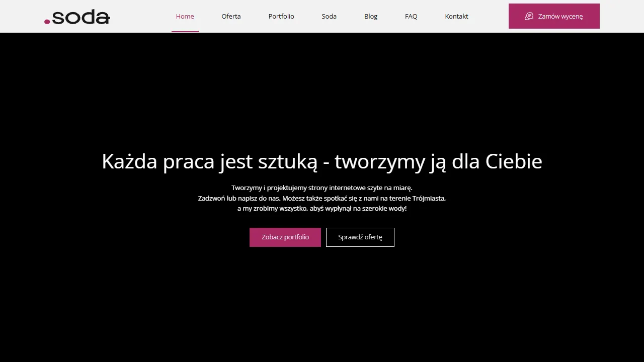Click the navigation bar Oferta link

(231, 16)
